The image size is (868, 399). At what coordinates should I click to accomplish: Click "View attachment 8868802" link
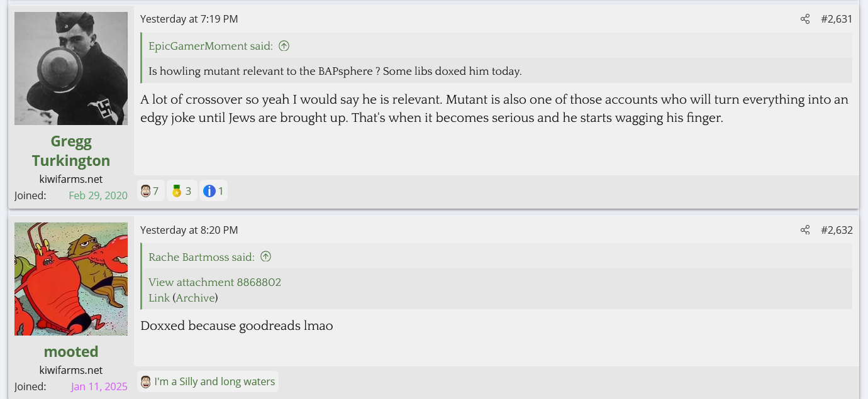click(x=214, y=282)
